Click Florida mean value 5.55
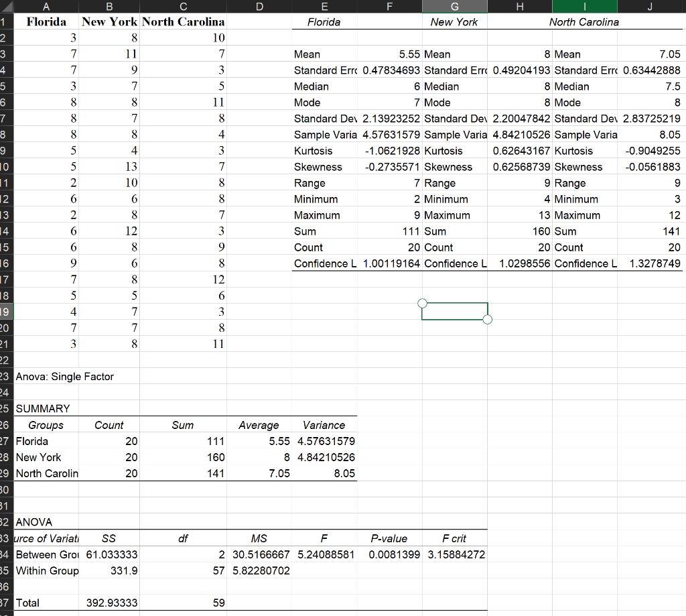The image size is (686, 616). tap(409, 54)
